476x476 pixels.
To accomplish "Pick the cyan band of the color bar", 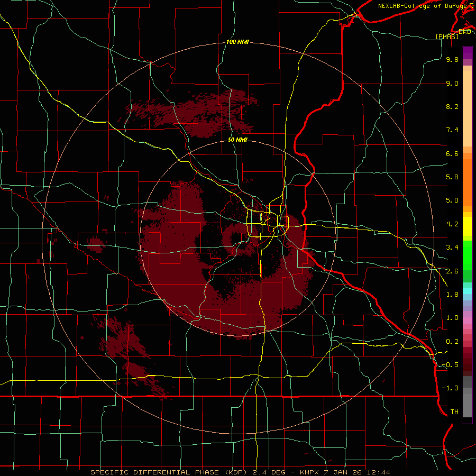I will click(x=467, y=291).
